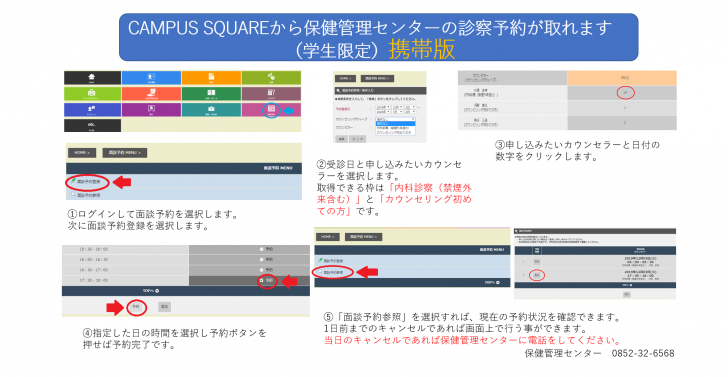Click TOPへ link below the time slot list
Viewport: 728px width, 377px height.
tap(151, 291)
